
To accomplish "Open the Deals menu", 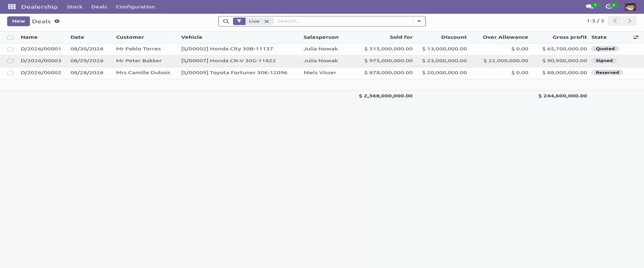I will click(99, 7).
